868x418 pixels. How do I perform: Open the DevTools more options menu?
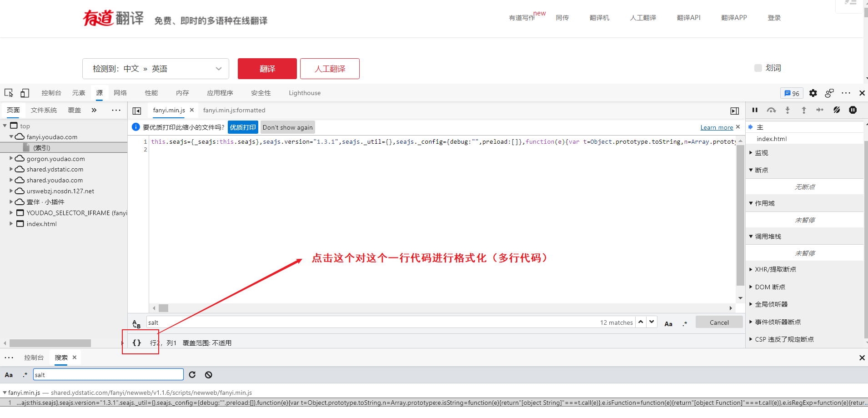846,93
